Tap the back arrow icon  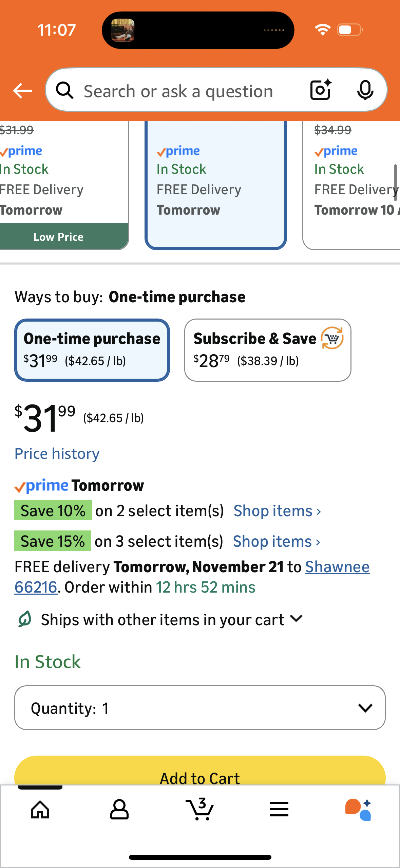22,91
